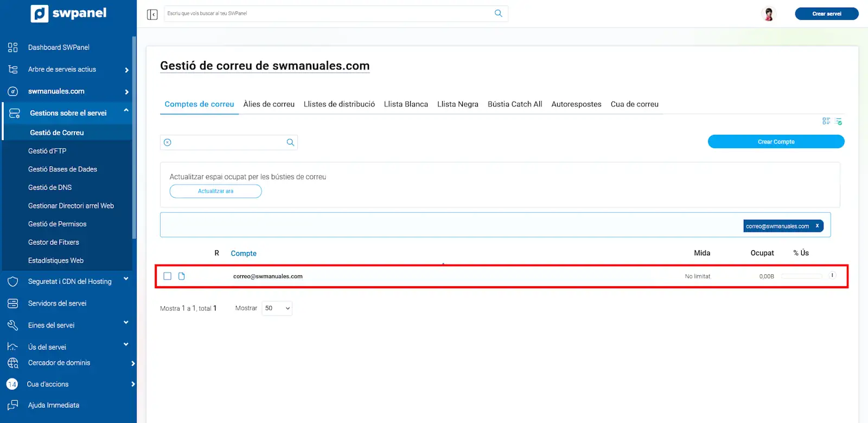Expand Arbre de serveis actius arrow
The image size is (868, 423).
[x=127, y=70]
